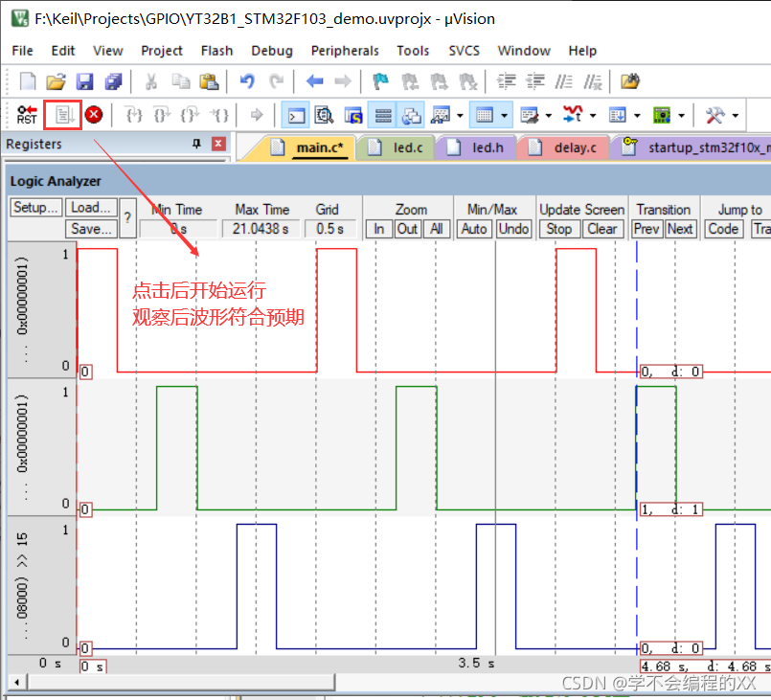
Task: Expand the System Viewer dropdown arrow
Action: (x=681, y=116)
